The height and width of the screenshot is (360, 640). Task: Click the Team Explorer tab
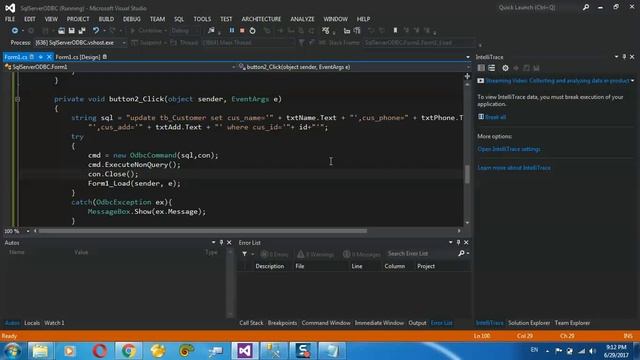(572, 323)
